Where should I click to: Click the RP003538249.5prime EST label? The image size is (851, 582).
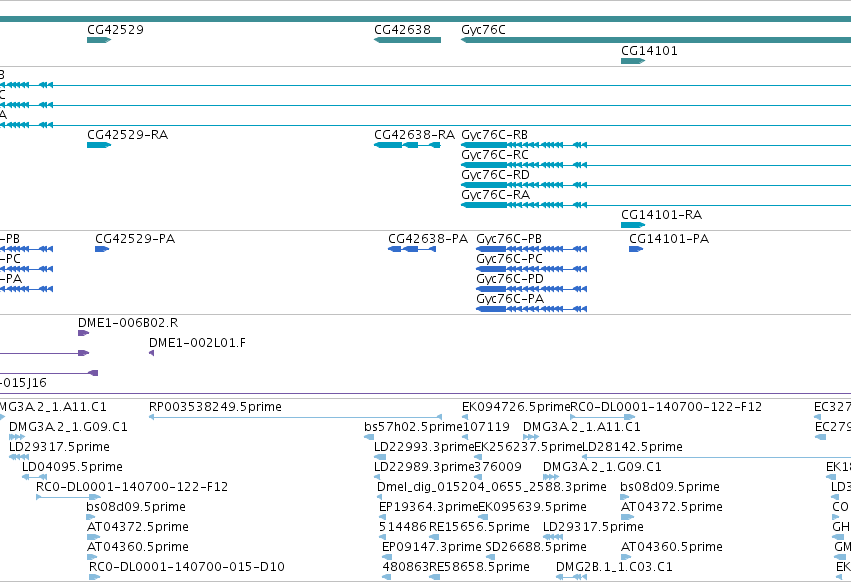click(x=215, y=407)
